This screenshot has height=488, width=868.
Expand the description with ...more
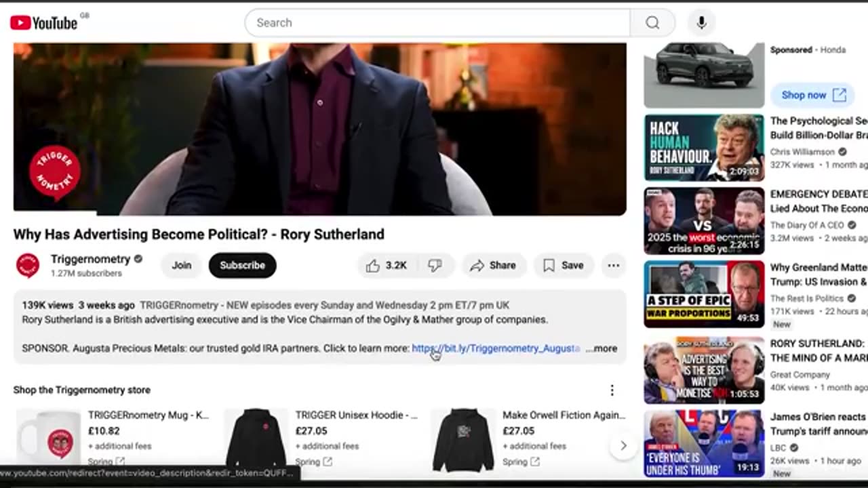[x=601, y=348]
